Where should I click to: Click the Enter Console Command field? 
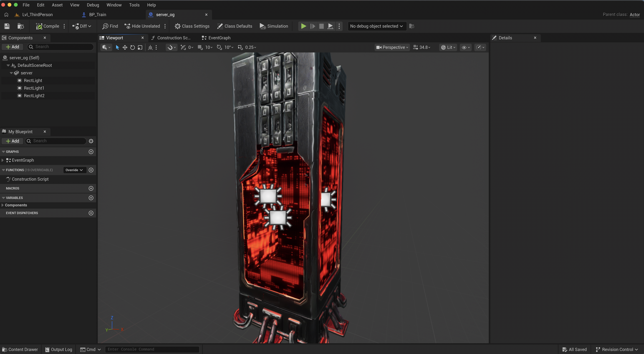click(x=152, y=349)
